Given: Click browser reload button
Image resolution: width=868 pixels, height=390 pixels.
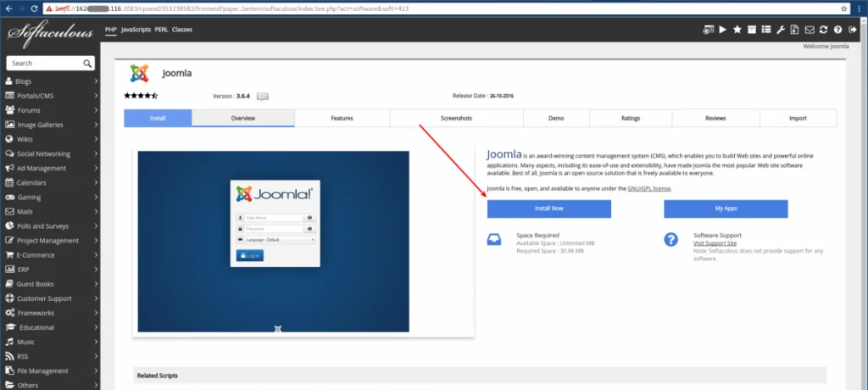Looking at the screenshot, I should 34,8.
